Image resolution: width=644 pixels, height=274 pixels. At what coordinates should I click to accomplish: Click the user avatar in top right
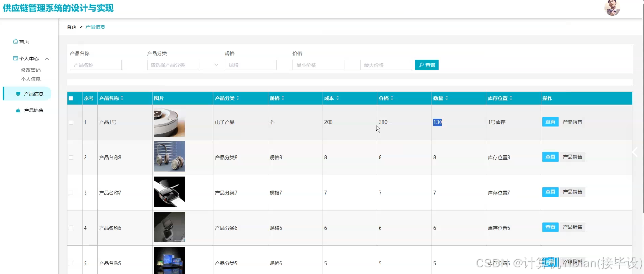(x=612, y=8)
